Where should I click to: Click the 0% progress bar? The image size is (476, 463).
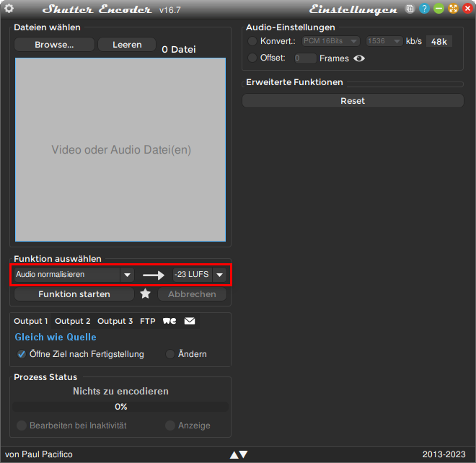tap(120, 407)
